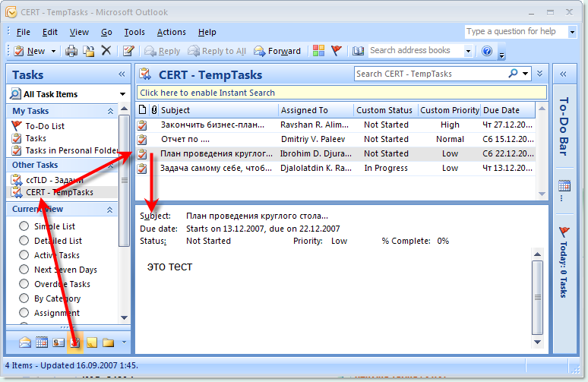This screenshot has width=588, height=382.
Task: Select the Active Tasks view radio button
Action: [x=24, y=255]
